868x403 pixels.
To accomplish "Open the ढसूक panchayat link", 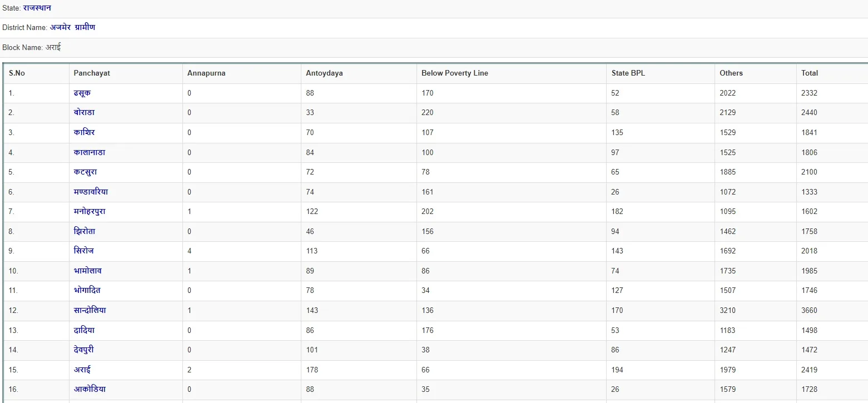I will coord(82,93).
